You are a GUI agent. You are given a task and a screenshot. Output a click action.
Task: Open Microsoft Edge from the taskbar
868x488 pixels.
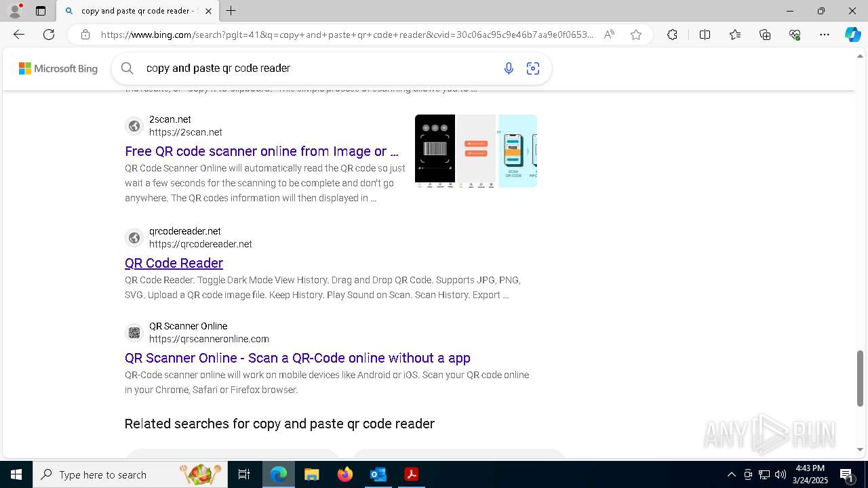279,474
